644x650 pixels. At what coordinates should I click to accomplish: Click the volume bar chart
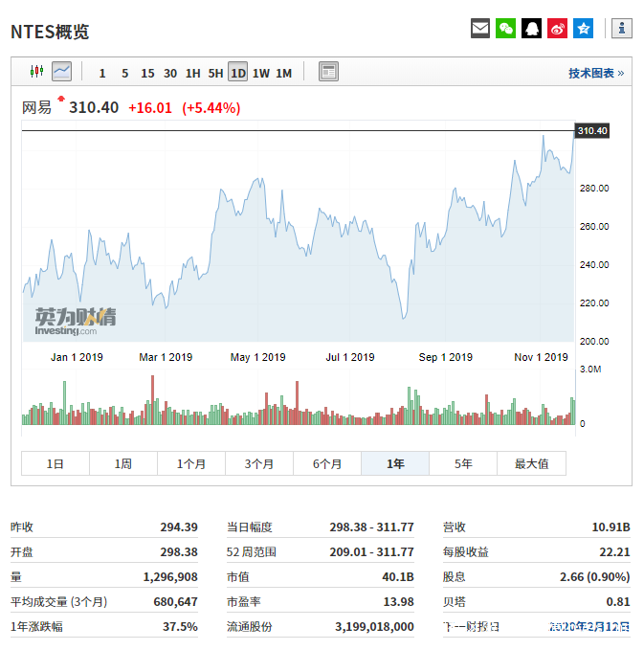pyautogui.click(x=299, y=397)
